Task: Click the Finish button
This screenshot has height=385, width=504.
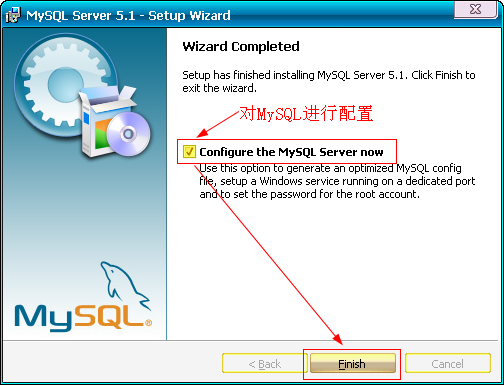Action: [353, 363]
